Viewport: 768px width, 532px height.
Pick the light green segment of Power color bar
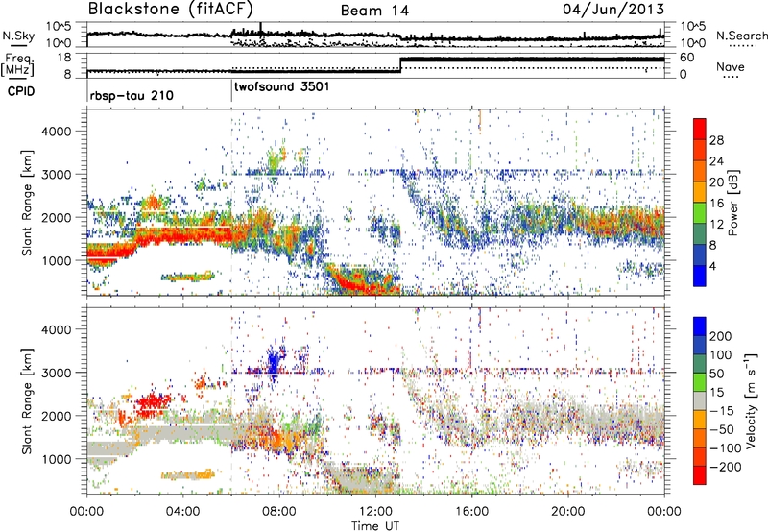(700, 213)
